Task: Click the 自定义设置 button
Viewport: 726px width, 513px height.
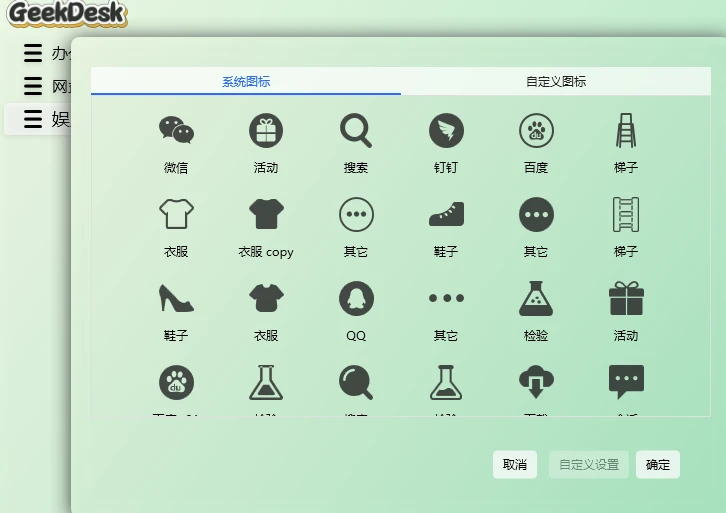Action: click(x=589, y=464)
